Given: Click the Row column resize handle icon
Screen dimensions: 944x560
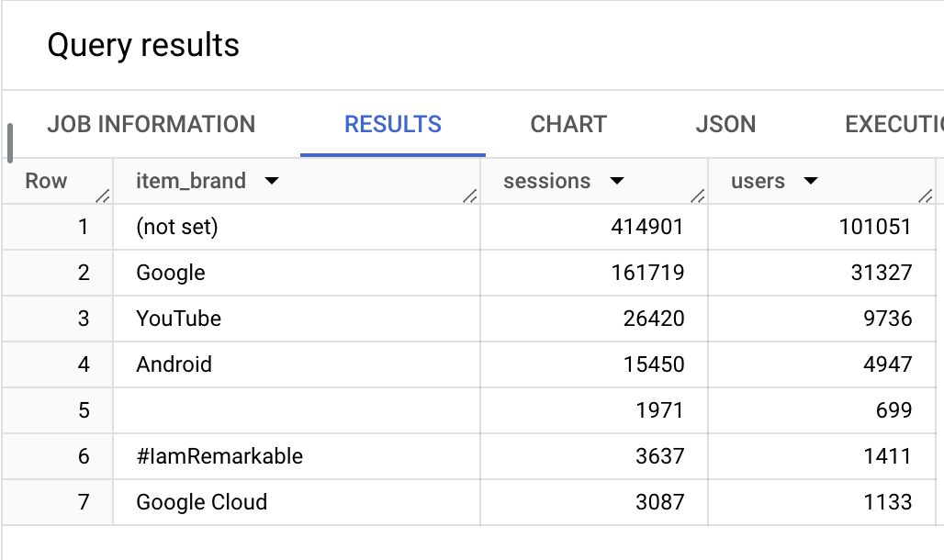Looking at the screenshot, I should 103,196.
